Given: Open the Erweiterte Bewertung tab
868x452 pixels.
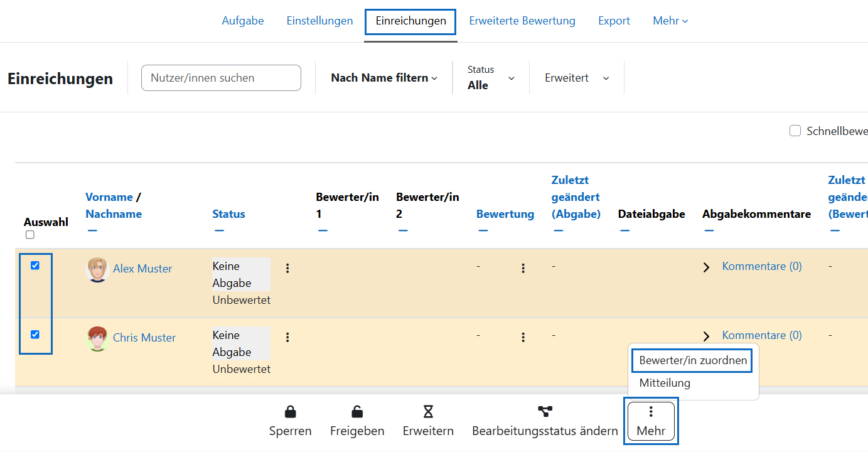Looking at the screenshot, I should point(522,21).
